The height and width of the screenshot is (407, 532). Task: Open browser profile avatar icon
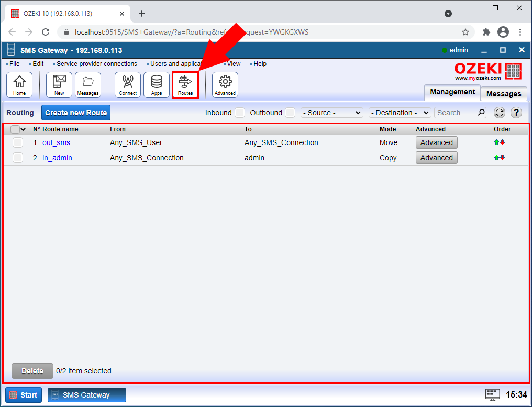point(503,32)
